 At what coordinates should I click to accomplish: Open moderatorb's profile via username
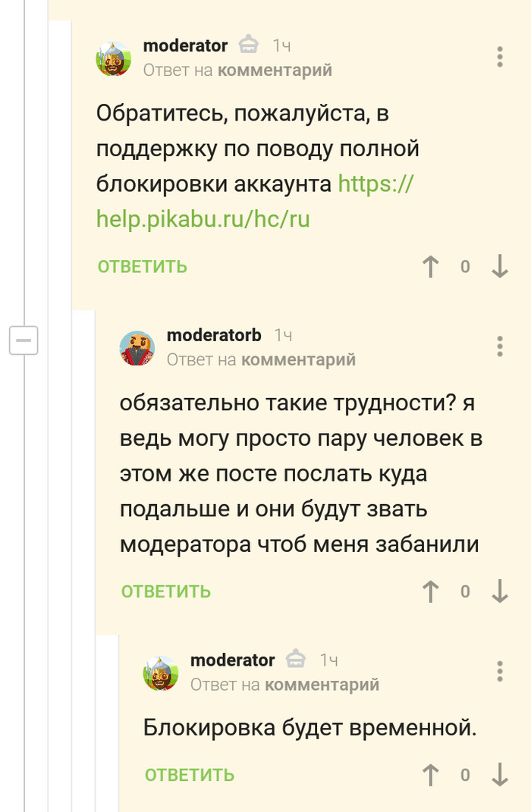pos(214,335)
